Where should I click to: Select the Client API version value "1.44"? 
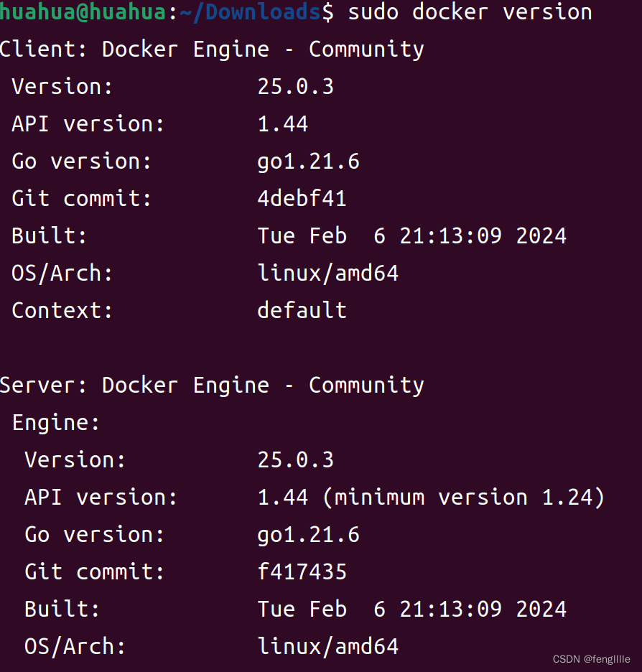pyautogui.click(x=283, y=124)
